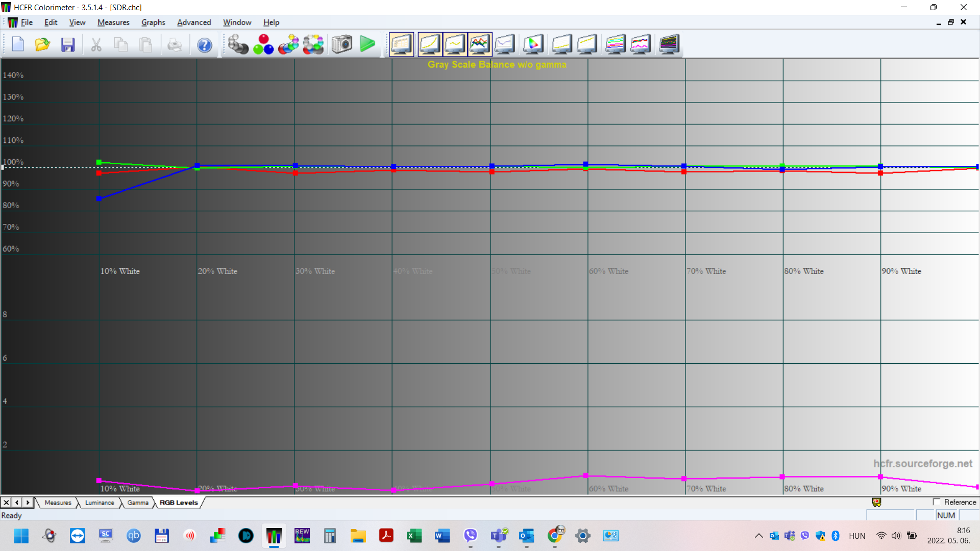
Task: Save SDR.chc with the floppy disk icon
Action: (68, 44)
